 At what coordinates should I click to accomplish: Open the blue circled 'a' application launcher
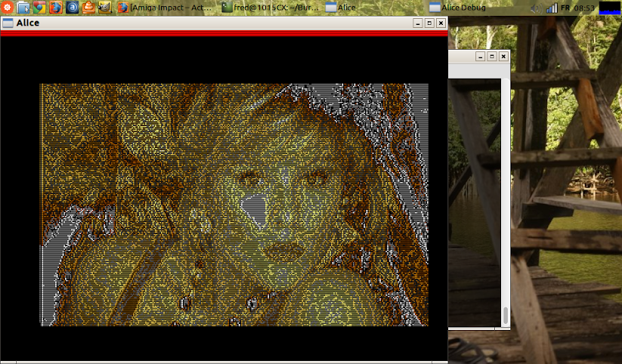point(72,7)
